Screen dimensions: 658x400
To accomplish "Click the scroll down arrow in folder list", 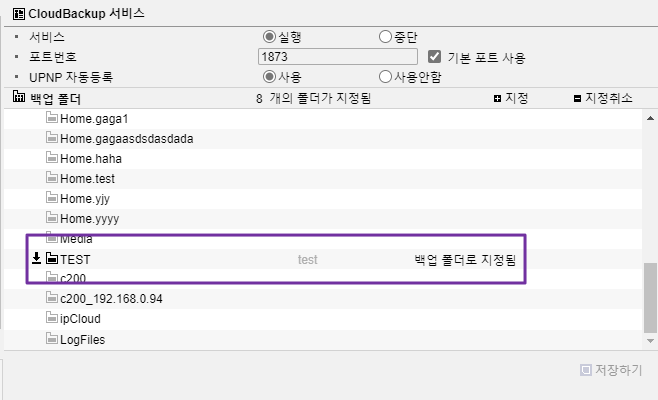I will click(x=650, y=341).
